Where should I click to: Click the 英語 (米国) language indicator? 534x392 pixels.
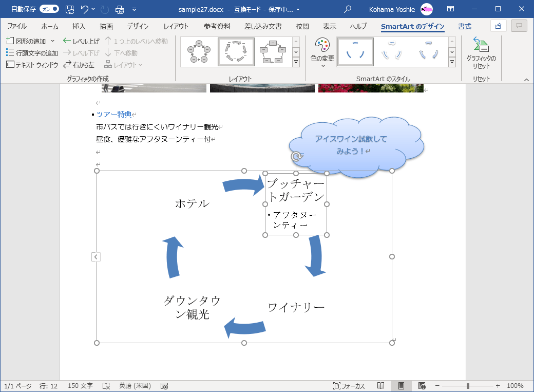point(135,386)
